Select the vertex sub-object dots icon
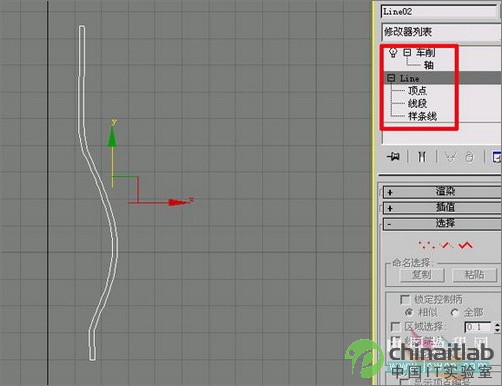 point(428,245)
